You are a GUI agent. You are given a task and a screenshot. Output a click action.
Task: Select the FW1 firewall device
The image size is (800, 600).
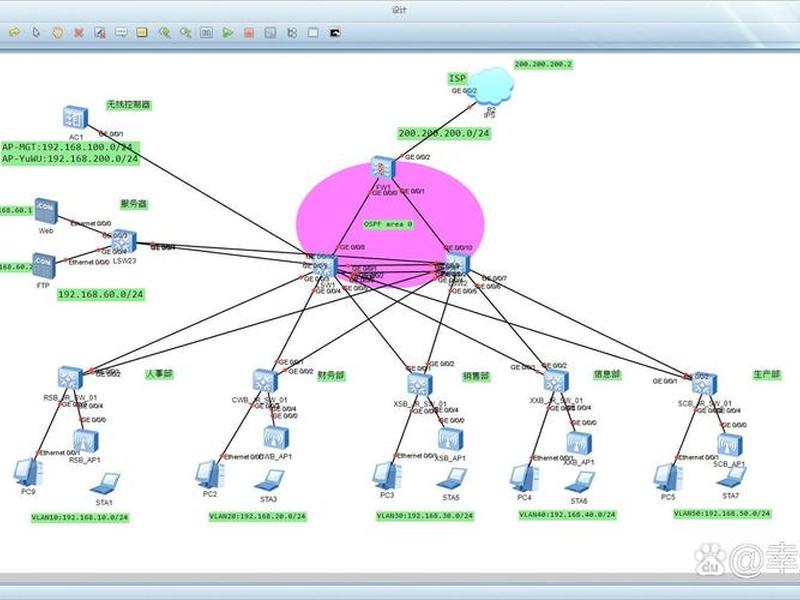(x=383, y=169)
